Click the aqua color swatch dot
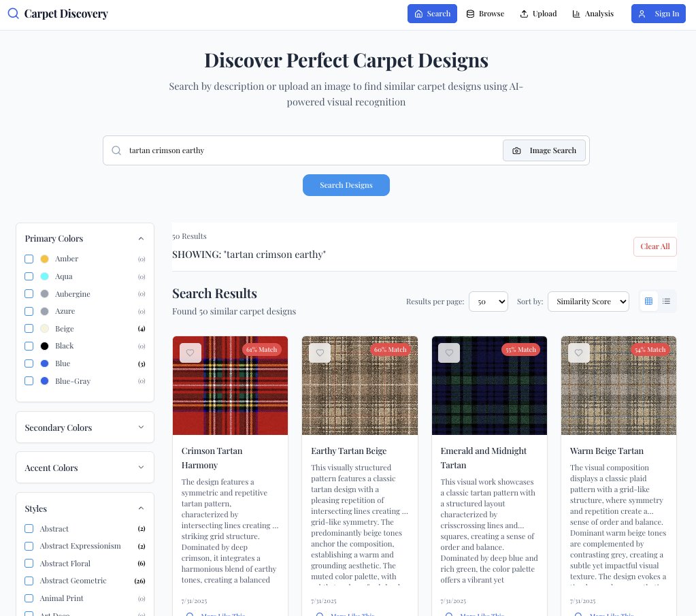The width and height of the screenshot is (696, 616). click(x=44, y=276)
